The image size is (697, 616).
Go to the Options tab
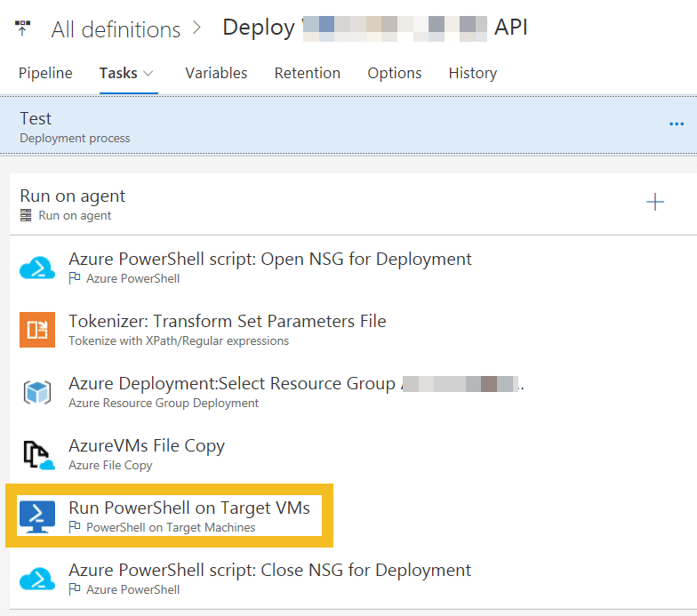pyautogui.click(x=395, y=73)
